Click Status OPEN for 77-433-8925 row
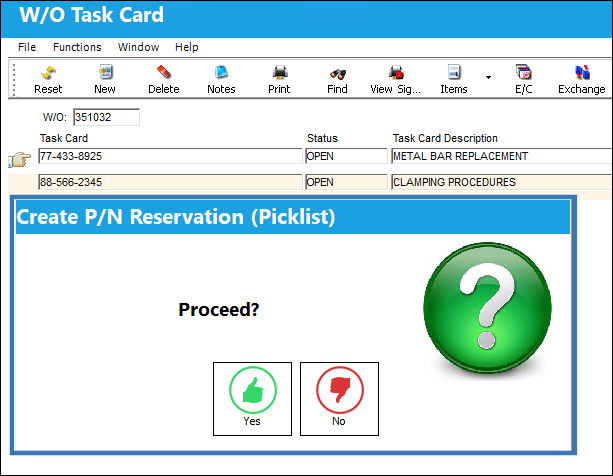The image size is (613, 476). (346, 156)
